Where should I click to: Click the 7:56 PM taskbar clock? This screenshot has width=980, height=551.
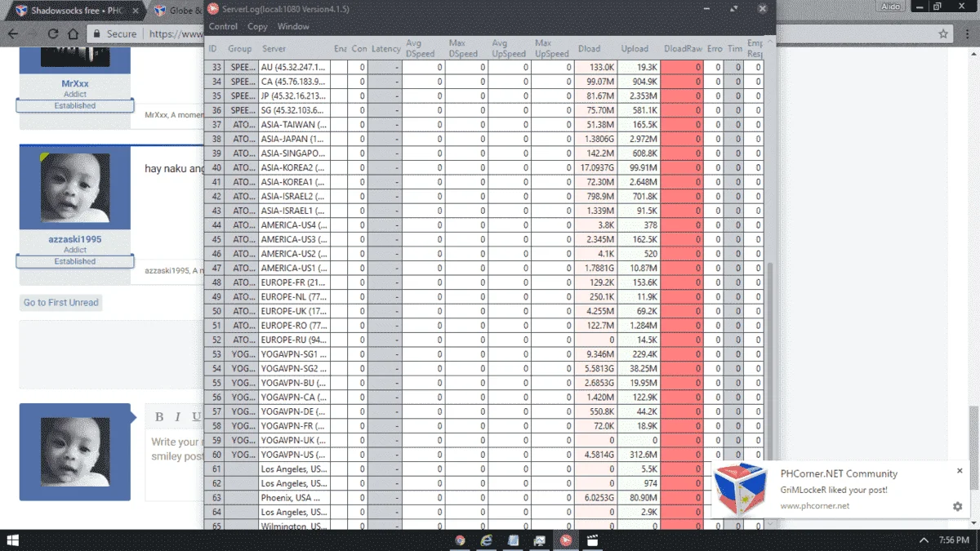coord(954,540)
